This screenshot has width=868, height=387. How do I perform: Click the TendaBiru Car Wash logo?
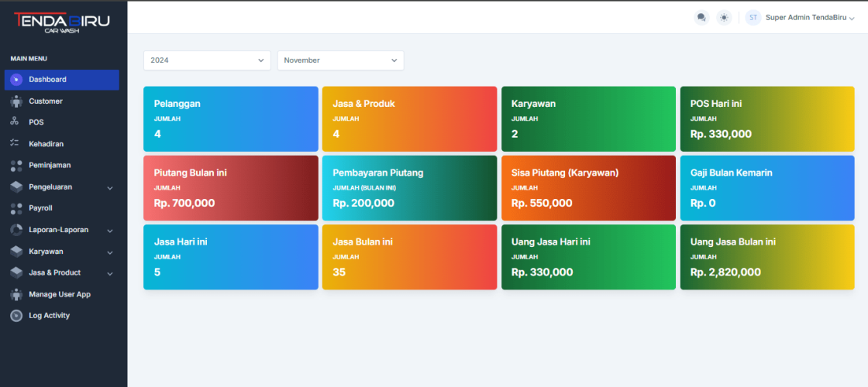[x=62, y=22]
